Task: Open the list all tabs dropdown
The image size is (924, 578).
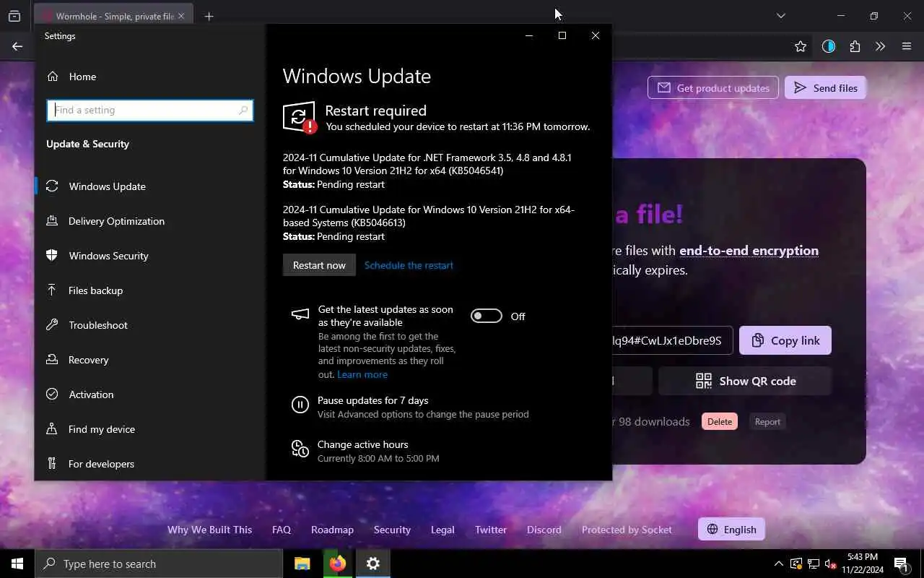Action: coord(780,16)
